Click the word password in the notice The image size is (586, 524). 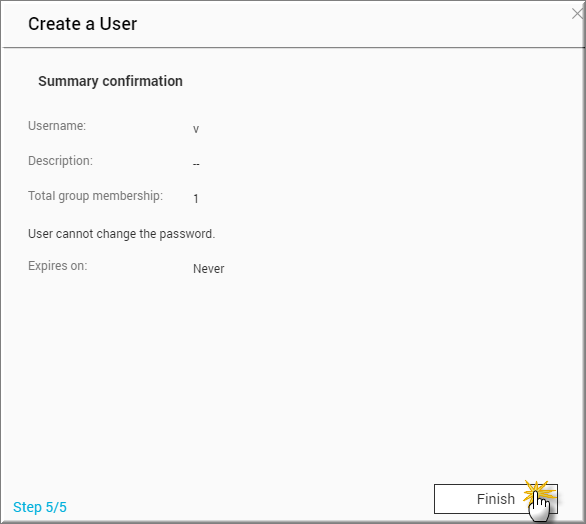tap(187, 234)
